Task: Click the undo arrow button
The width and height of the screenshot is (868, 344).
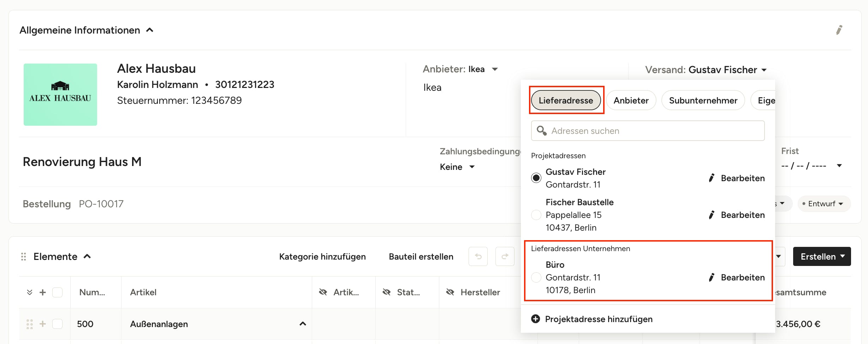Action: tap(478, 256)
